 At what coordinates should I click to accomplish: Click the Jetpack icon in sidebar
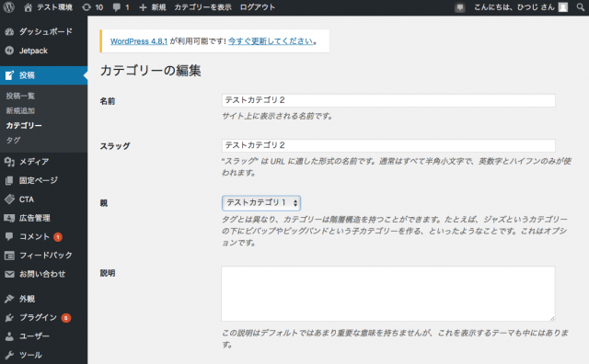[9, 51]
